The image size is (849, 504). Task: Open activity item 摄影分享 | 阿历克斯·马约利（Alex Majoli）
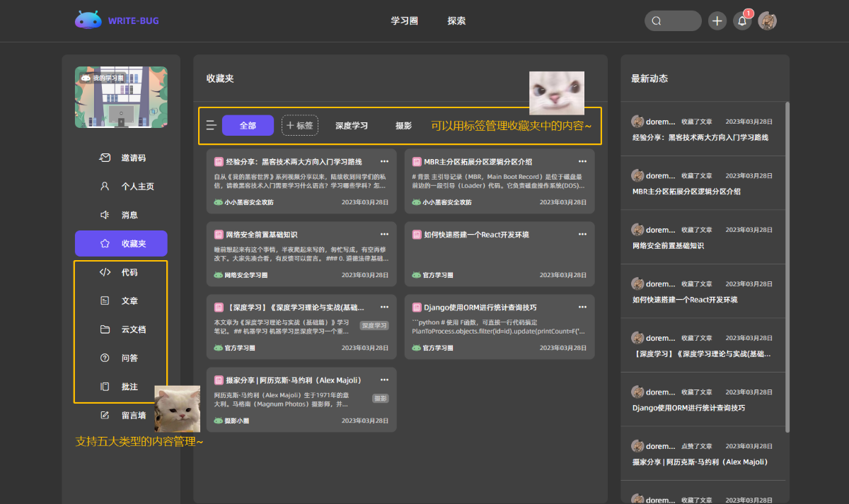(x=700, y=462)
